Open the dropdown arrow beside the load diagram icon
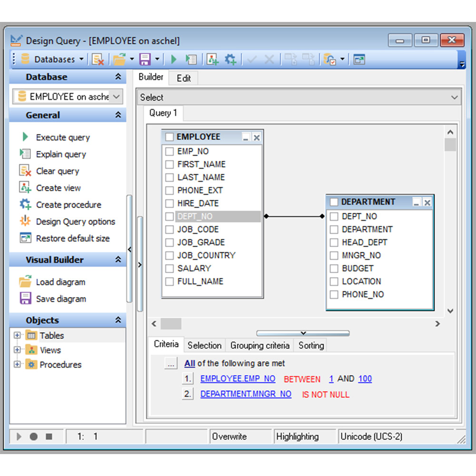Image resolution: width=476 pixels, height=476 pixels. click(x=132, y=59)
